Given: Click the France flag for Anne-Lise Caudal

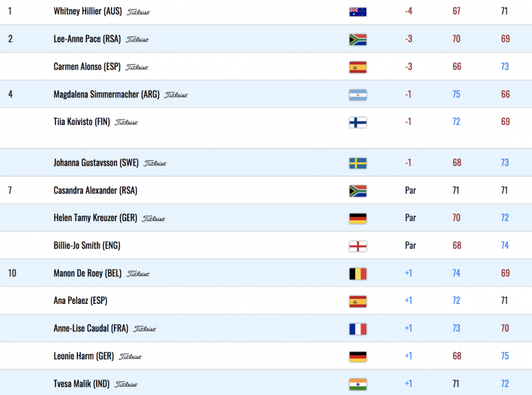Looking at the screenshot, I should pyautogui.click(x=358, y=329).
